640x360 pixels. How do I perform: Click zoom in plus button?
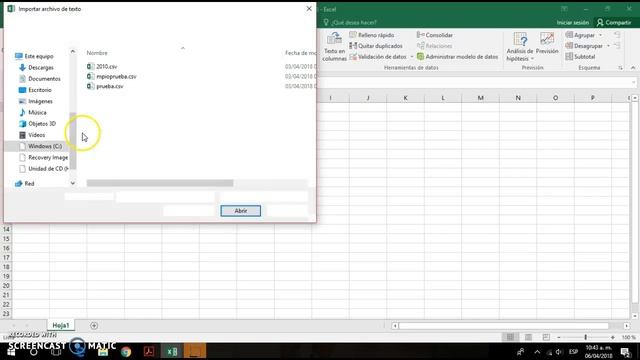click(613, 337)
